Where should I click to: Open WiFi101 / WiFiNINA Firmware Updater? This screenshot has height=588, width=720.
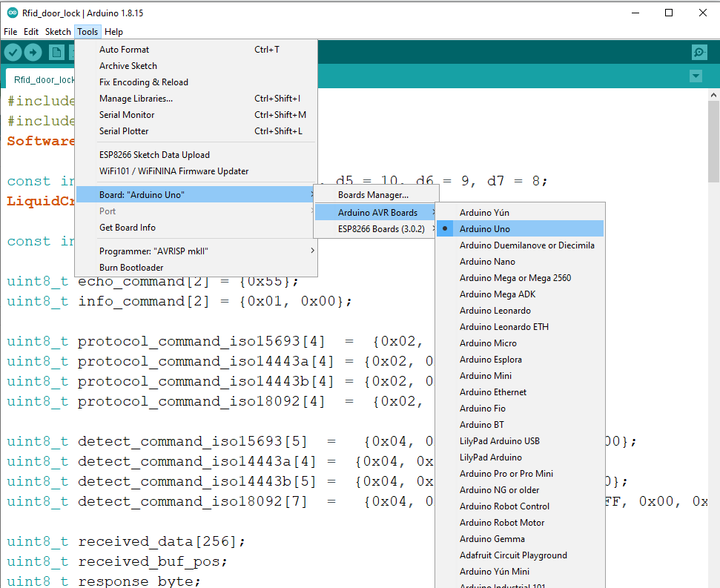[196, 171]
